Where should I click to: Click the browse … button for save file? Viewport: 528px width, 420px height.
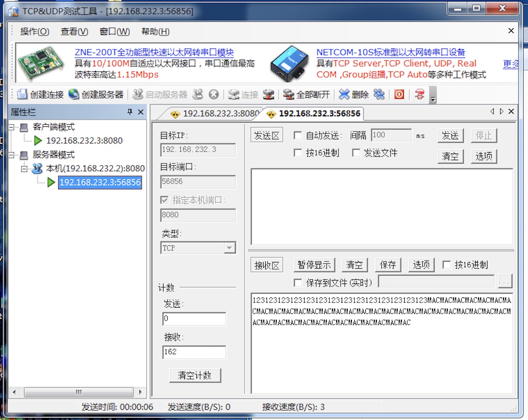coord(505,281)
